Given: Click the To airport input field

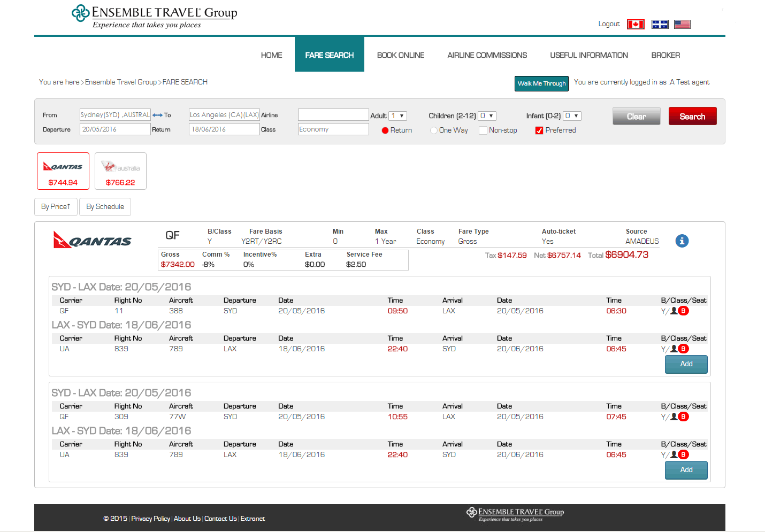Looking at the screenshot, I should [x=224, y=115].
